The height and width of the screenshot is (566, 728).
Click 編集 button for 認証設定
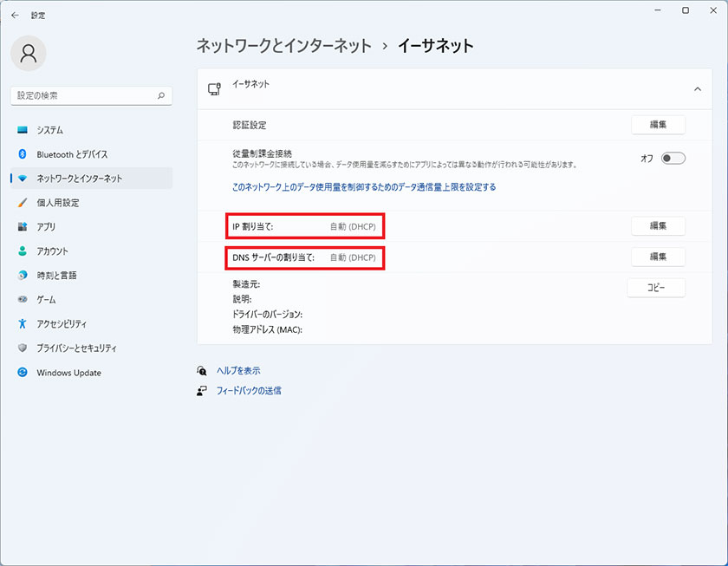[658, 125]
